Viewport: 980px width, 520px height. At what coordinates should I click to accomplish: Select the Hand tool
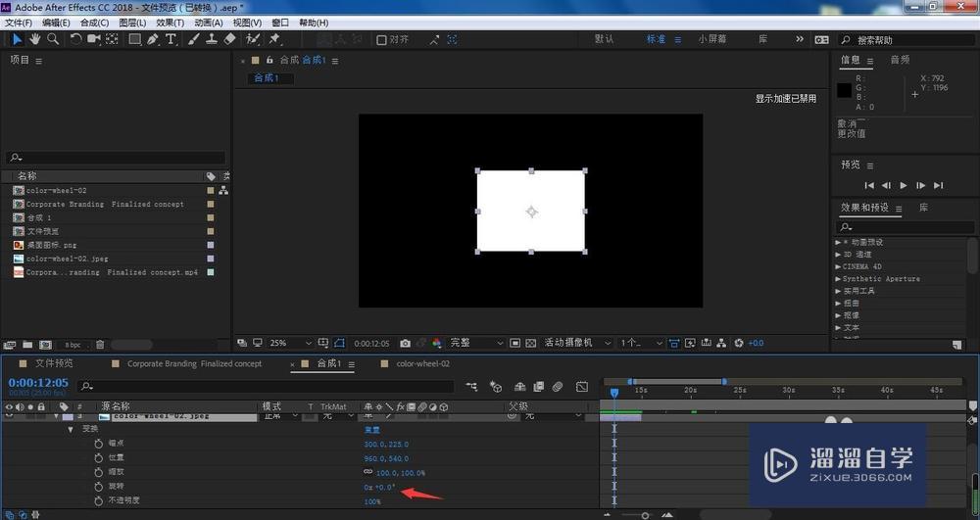pos(35,39)
